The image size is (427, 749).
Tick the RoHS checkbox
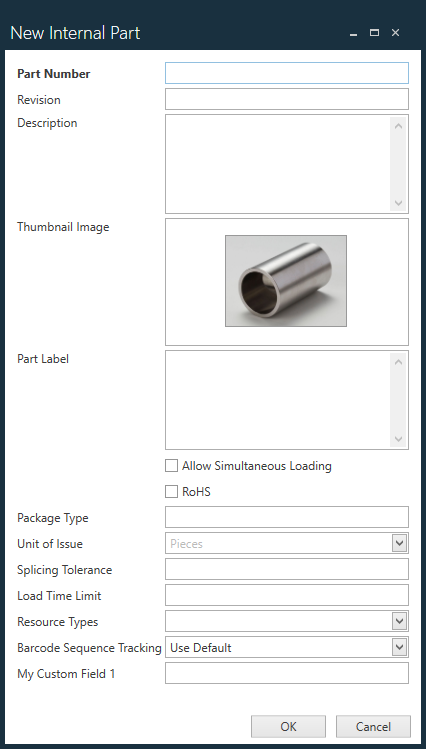coord(171,492)
